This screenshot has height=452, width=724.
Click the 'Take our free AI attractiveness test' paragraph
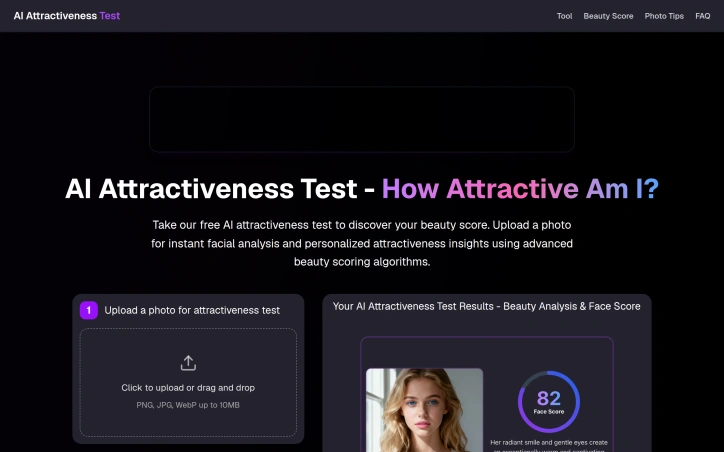[x=362, y=243]
